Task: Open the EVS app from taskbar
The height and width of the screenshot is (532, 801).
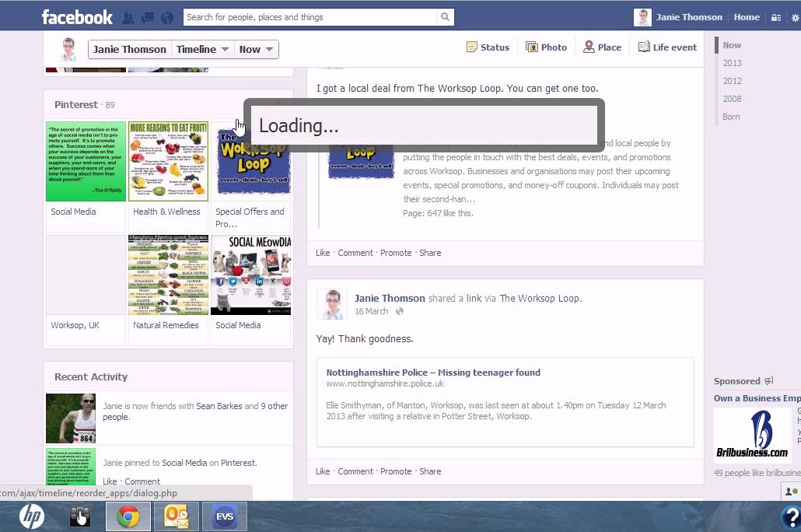Action: click(225, 516)
